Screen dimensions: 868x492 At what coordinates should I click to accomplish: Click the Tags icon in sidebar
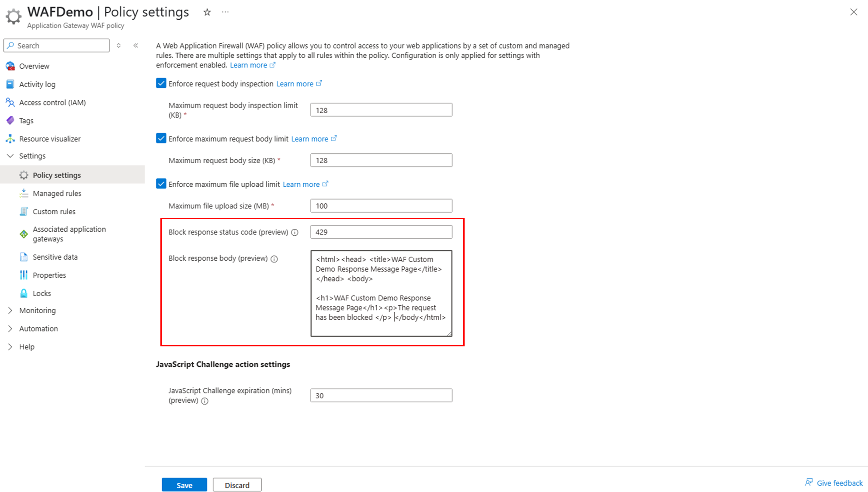pos(10,120)
